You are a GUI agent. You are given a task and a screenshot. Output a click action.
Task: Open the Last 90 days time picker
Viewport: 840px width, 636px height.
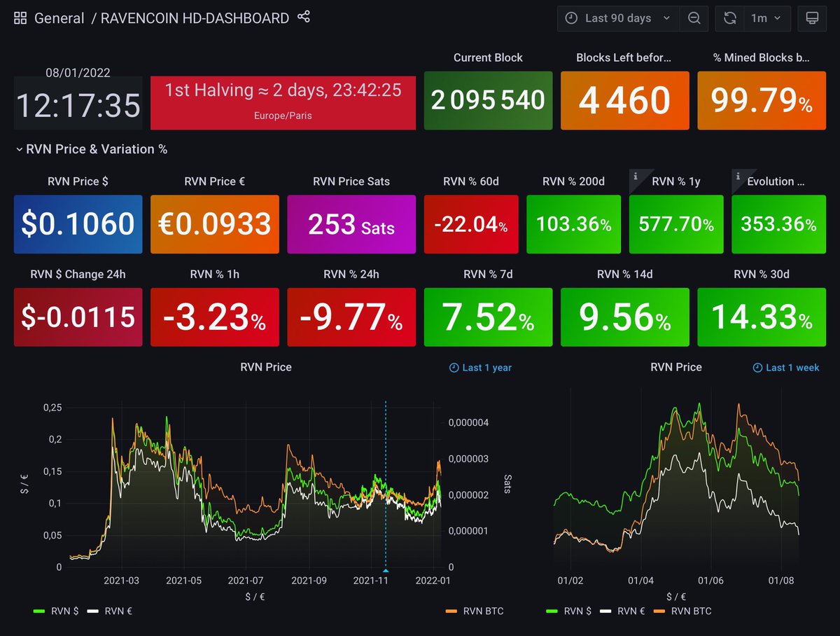click(617, 18)
